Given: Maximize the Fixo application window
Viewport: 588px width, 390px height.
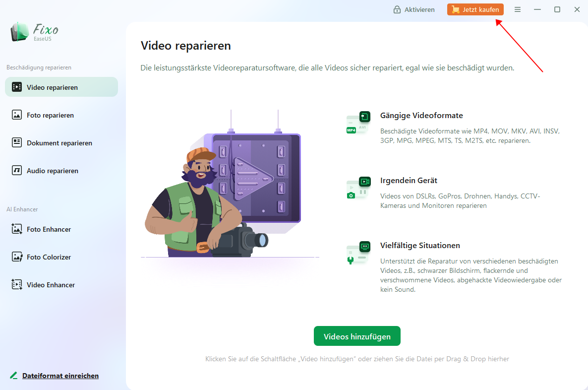Looking at the screenshot, I should coord(557,9).
